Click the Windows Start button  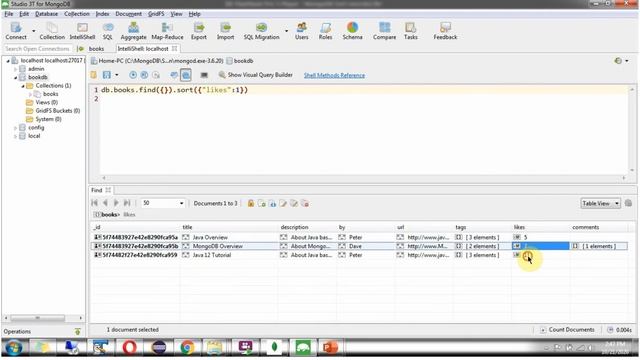pos(13,348)
